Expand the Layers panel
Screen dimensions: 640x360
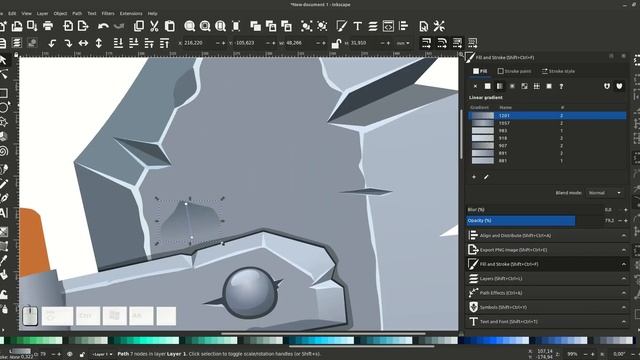coord(547,278)
